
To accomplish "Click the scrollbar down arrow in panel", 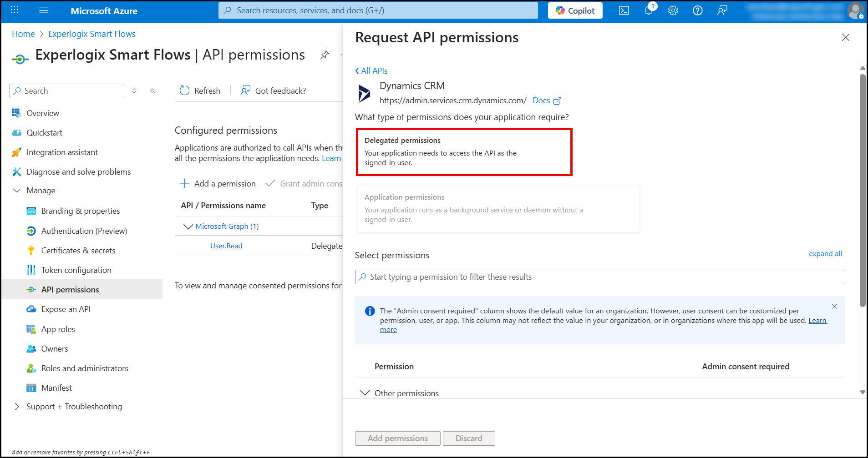I will (x=863, y=392).
